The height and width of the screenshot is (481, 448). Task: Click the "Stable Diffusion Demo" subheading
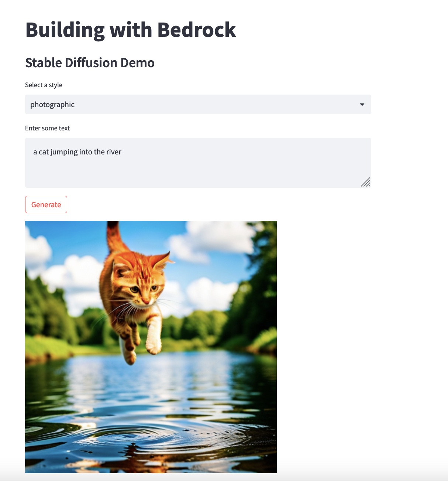[90, 63]
